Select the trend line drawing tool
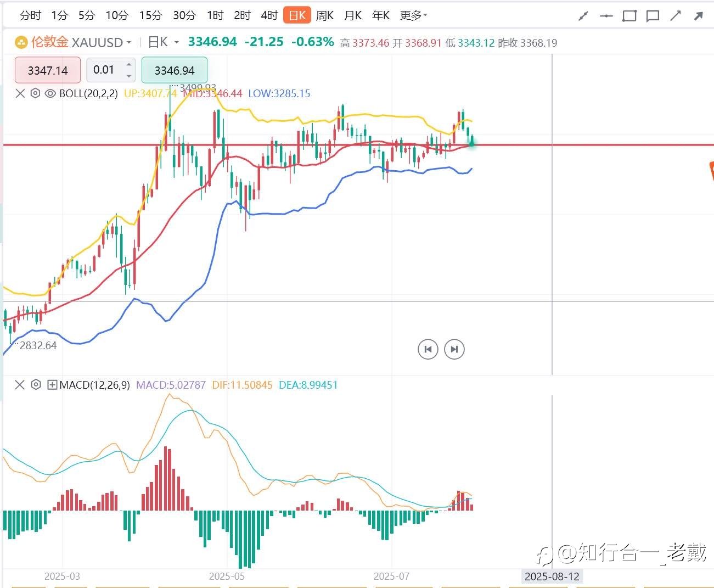Viewport: 714px width, 588px height. pos(583,16)
